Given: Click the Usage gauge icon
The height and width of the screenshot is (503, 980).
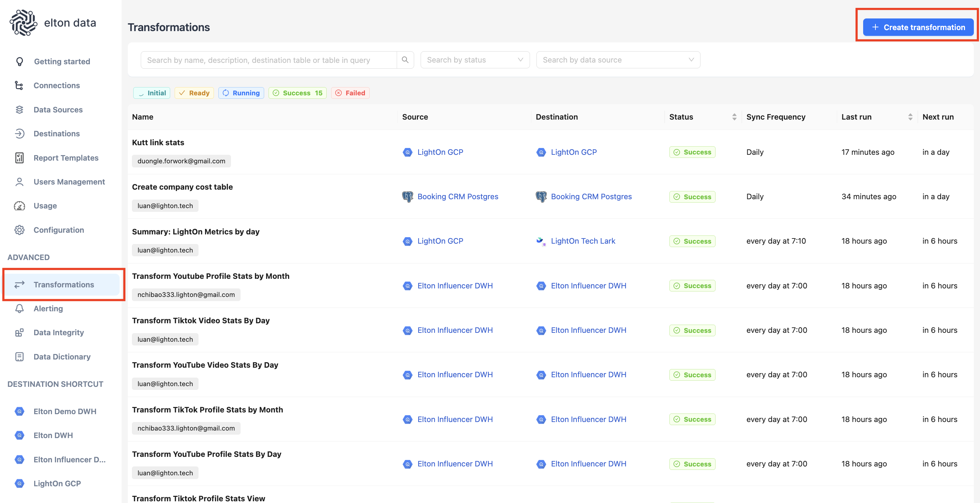Looking at the screenshot, I should click(x=19, y=206).
